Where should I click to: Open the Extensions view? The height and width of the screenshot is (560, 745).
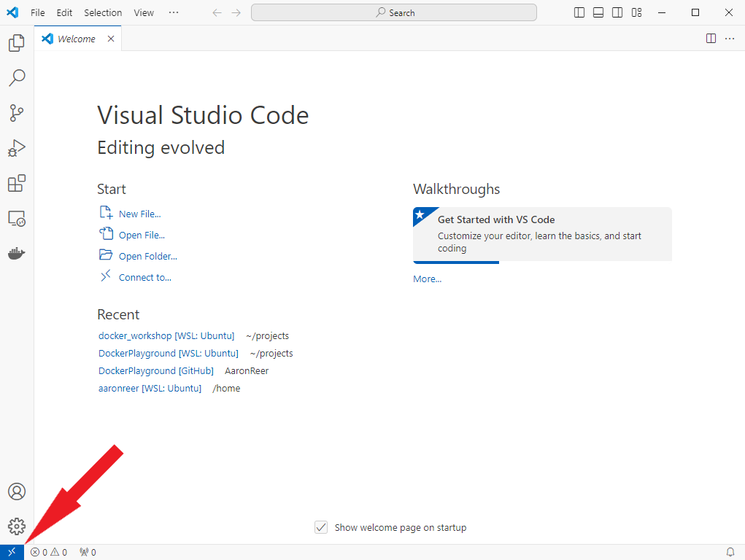(16, 183)
